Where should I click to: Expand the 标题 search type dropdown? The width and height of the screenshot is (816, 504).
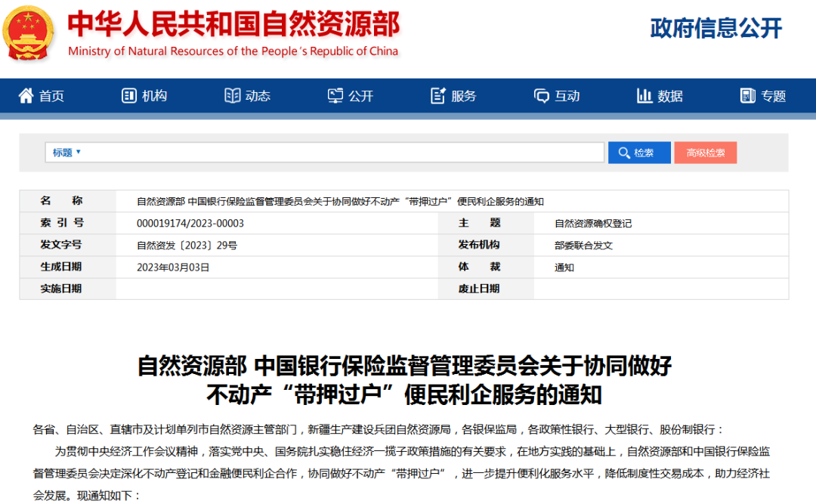(x=66, y=153)
